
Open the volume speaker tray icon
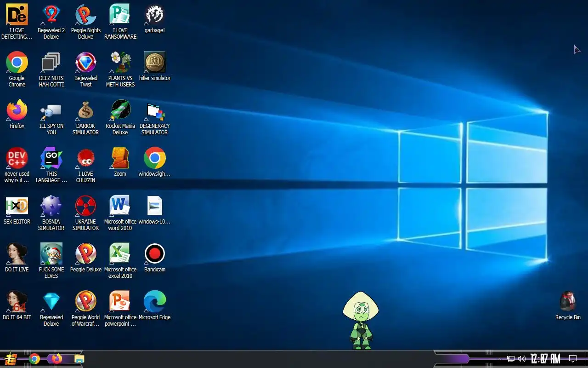[x=522, y=359]
